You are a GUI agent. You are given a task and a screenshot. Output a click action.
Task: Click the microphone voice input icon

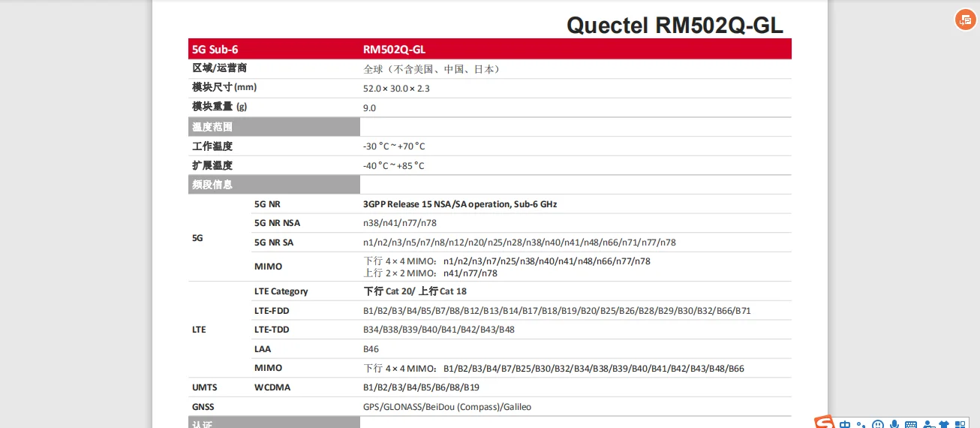894,425
